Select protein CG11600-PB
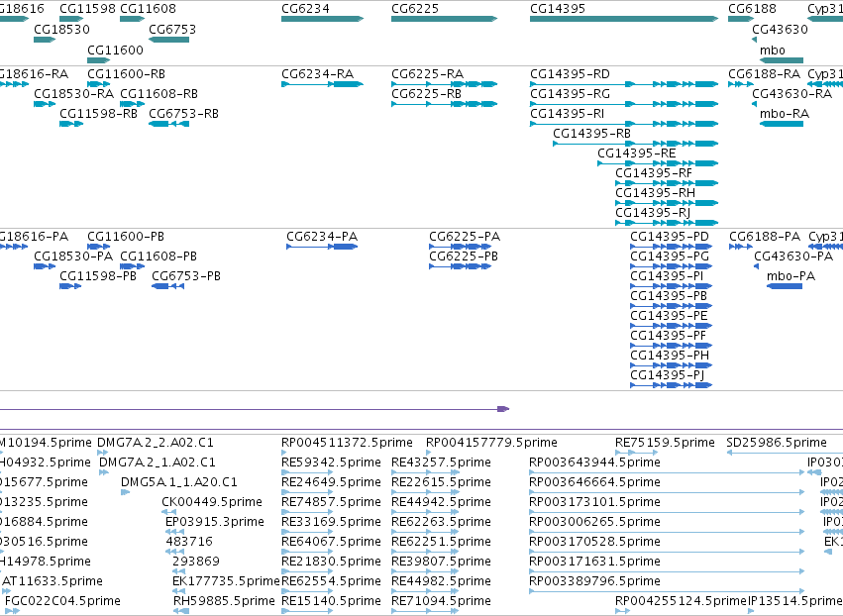 98,247
